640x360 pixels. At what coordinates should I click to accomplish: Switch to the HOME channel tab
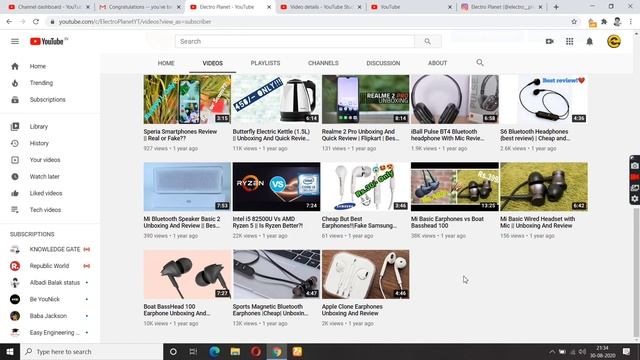166,63
